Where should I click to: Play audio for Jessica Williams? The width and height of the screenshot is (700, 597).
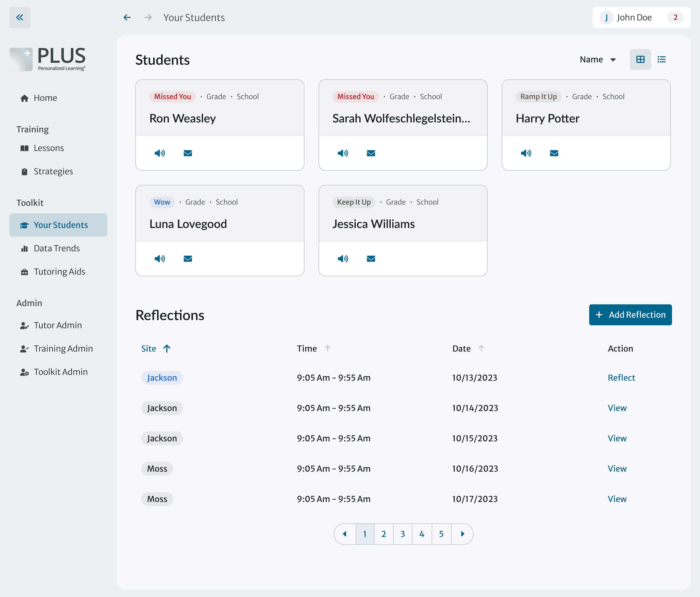tap(343, 259)
